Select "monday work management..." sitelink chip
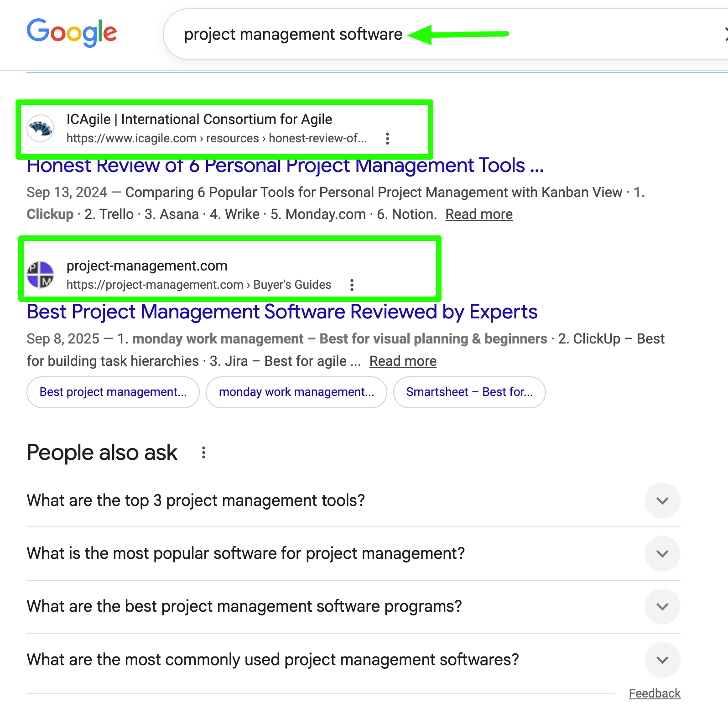 [x=296, y=392]
